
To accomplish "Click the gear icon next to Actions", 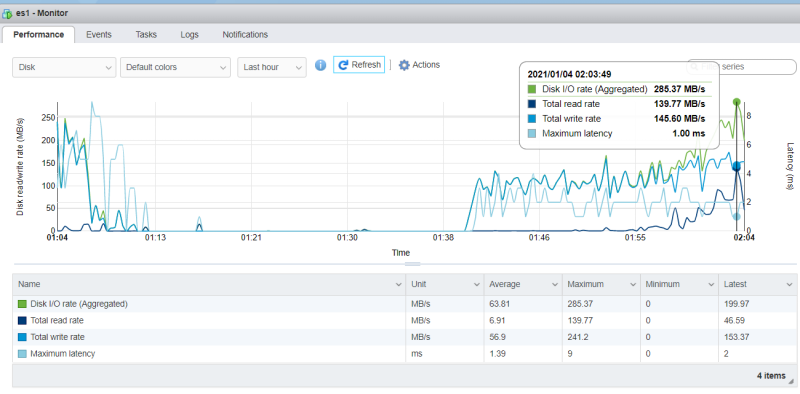I will 404,65.
